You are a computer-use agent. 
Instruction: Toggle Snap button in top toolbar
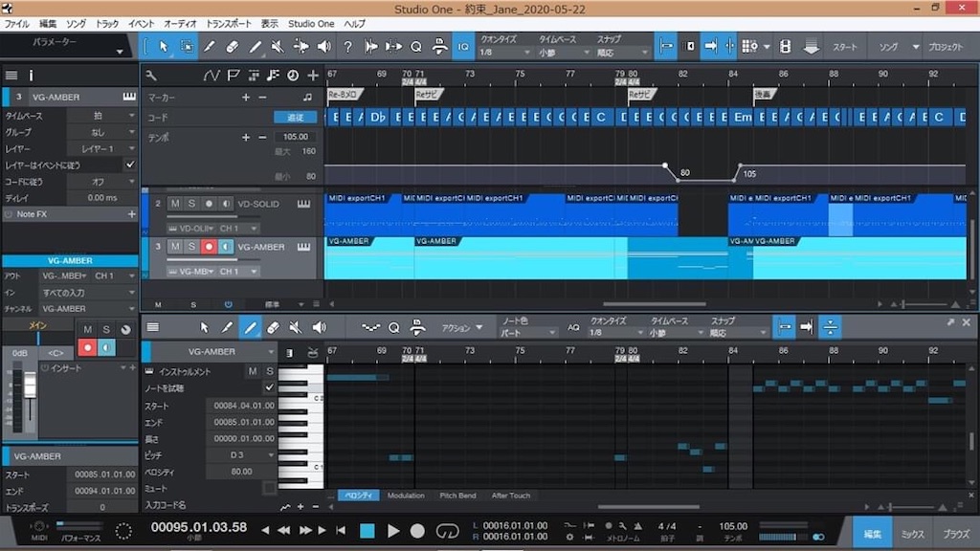(x=666, y=47)
